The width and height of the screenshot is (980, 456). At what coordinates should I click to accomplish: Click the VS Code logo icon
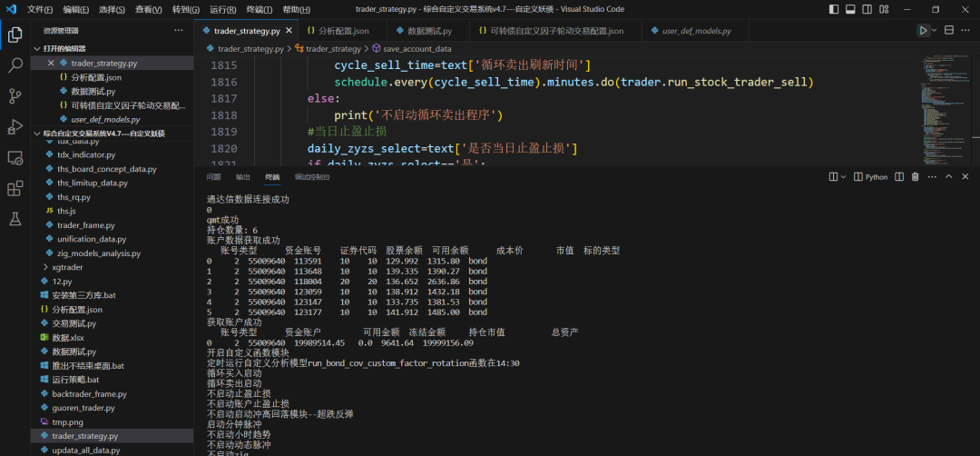point(11,9)
